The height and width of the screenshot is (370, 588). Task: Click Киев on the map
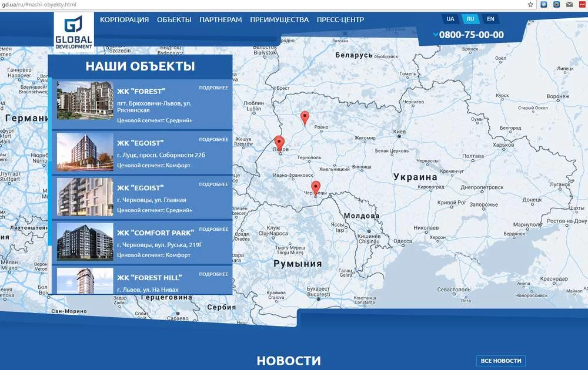399,132
